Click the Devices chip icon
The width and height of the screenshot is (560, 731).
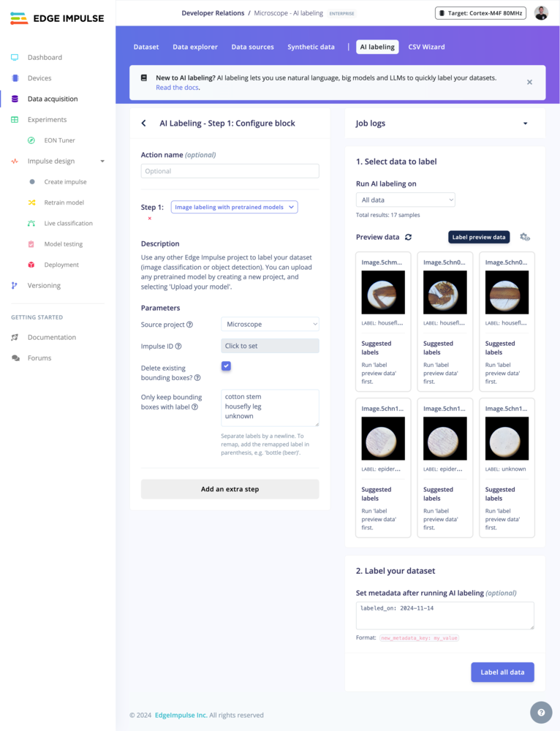[x=15, y=78]
